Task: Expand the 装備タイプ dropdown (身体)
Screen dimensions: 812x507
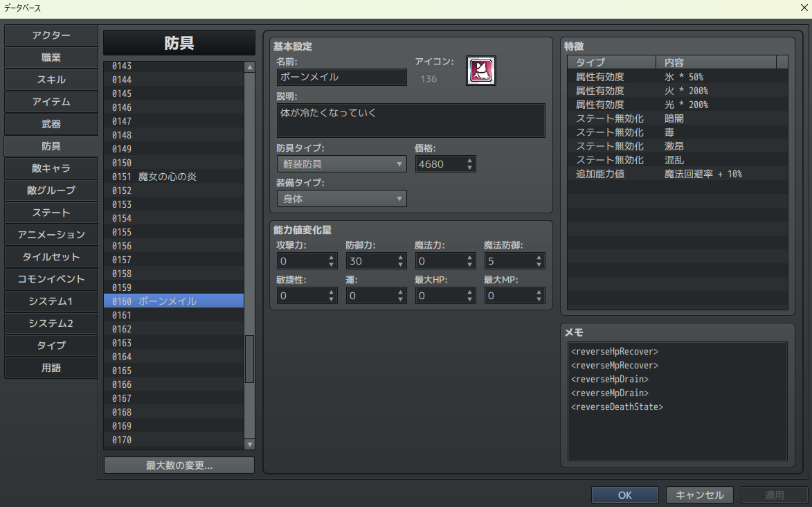Action: point(341,199)
